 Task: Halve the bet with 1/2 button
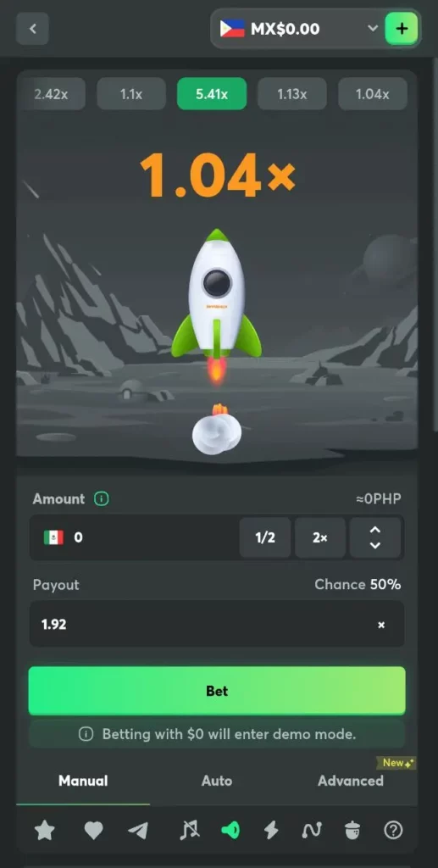[265, 537]
